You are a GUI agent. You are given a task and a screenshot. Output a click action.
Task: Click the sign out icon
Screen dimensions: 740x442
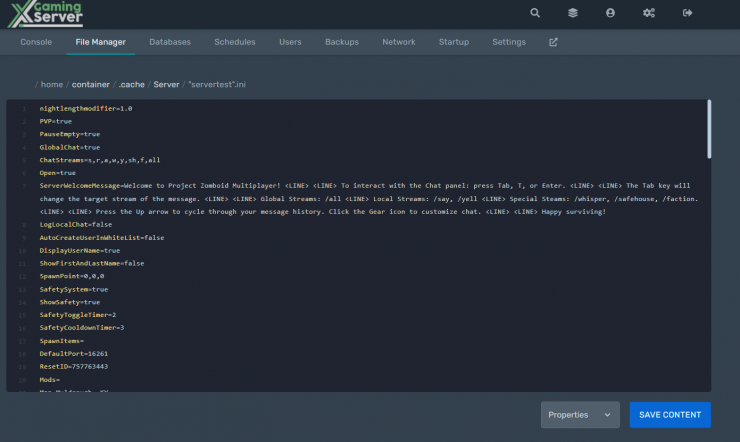(687, 13)
